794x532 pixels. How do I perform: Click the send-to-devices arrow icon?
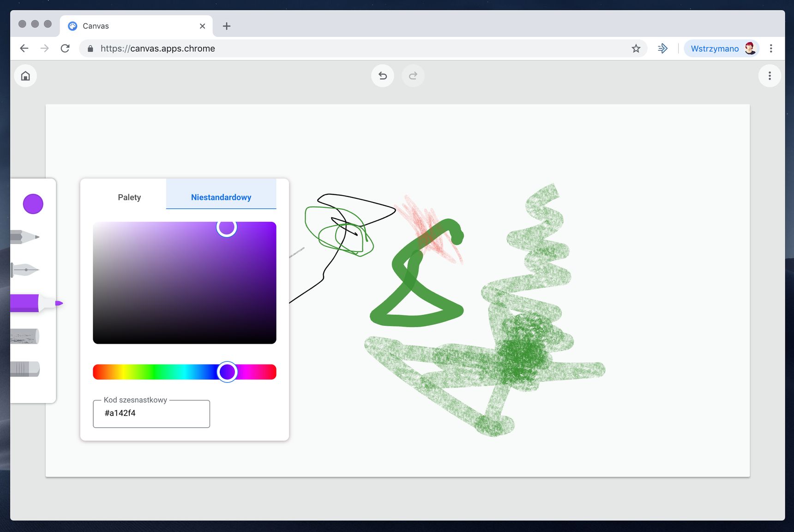pos(663,48)
